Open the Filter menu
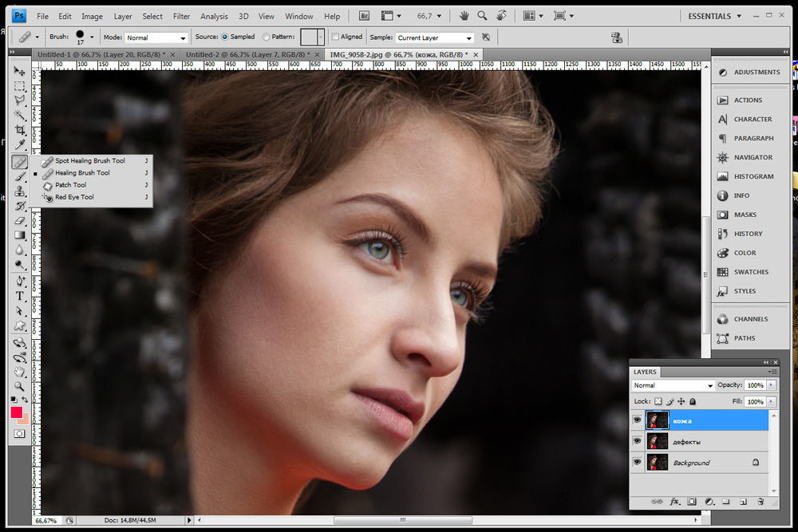Screen dimensions: 798x532 click(182, 16)
